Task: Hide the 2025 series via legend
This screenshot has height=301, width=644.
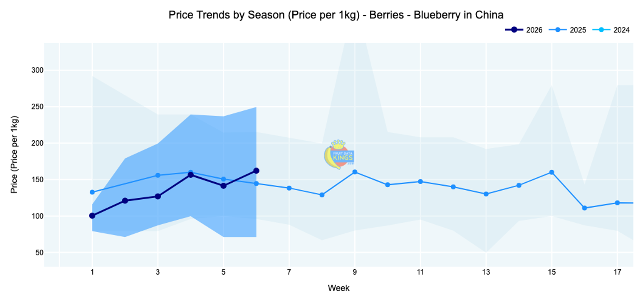Action: tap(567, 30)
